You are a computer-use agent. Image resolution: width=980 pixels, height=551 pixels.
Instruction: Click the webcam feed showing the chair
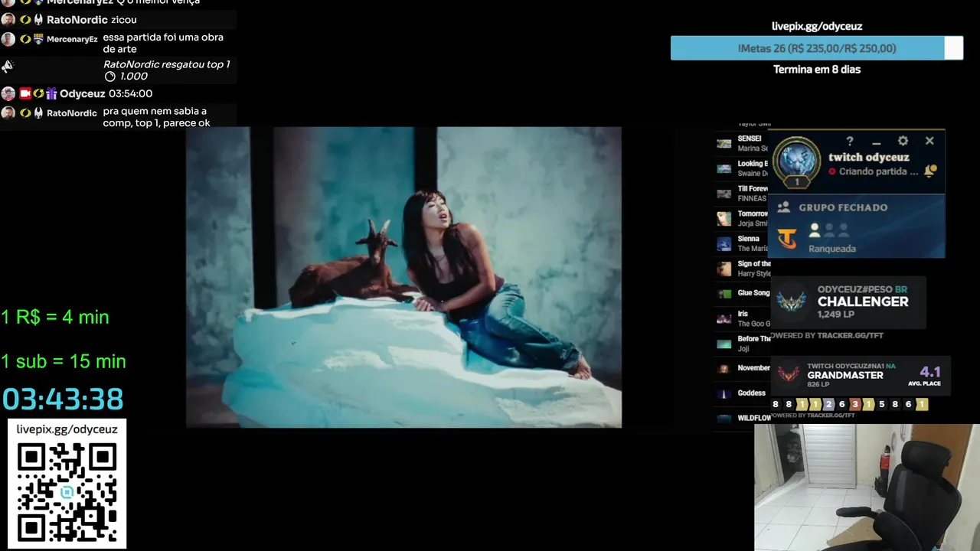tap(867, 487)
